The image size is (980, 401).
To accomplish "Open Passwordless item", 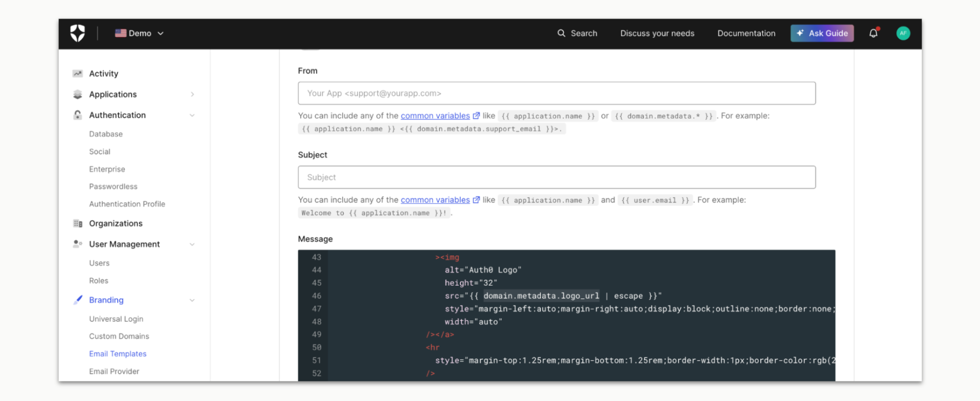I will click(x=113, y=187).
